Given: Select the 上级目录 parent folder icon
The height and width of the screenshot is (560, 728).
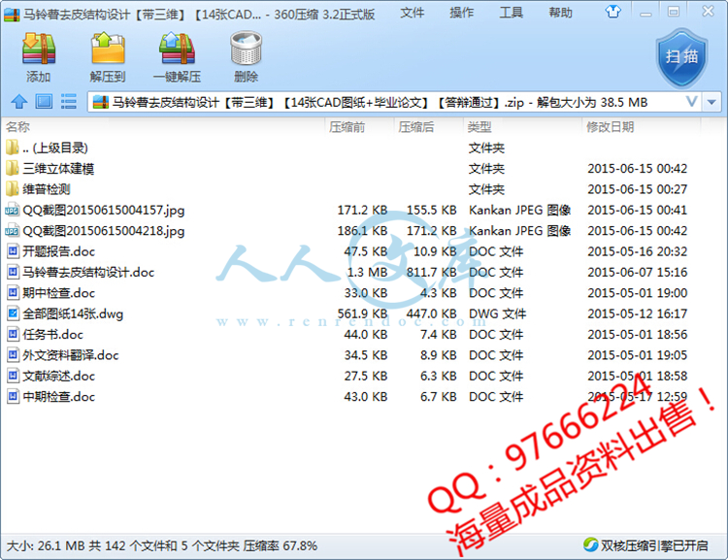Looking at the screenshot, I should [13, 148].
